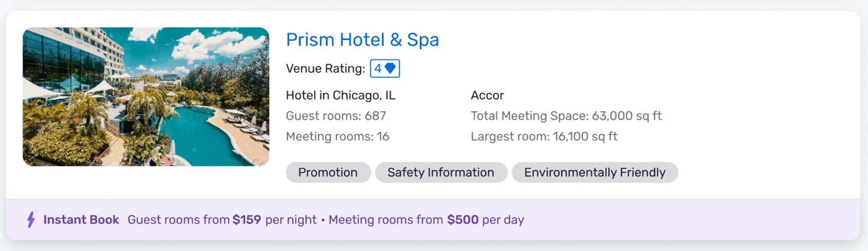Click the Instant Book label
This screenshot has width=868, height=251.
(81, 220)
